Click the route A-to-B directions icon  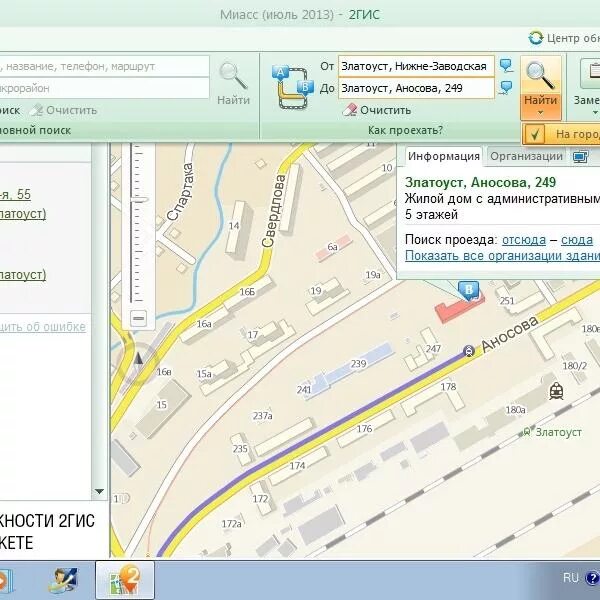tap(293, 88)
